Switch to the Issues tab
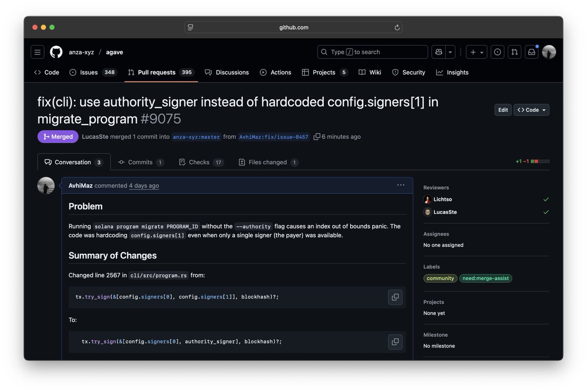587x392 pixels. tap(93, 72)
